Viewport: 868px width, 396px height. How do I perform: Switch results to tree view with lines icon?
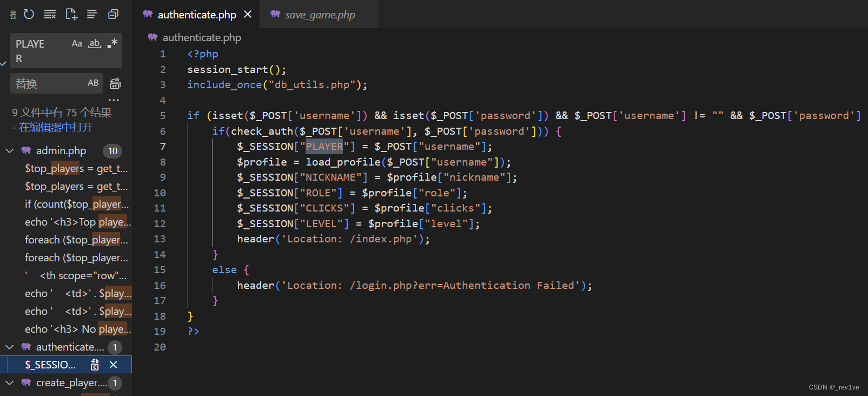coord(92,14)
